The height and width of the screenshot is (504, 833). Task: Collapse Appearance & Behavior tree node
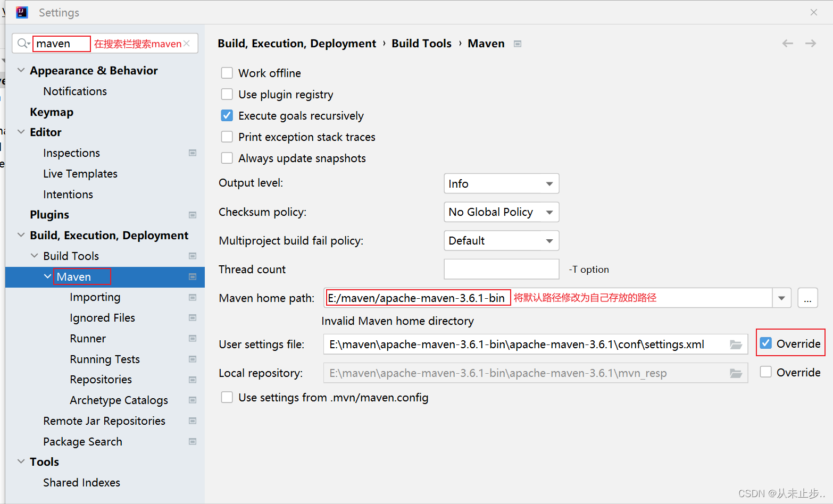pyautogui.click(x=21, y=70)
